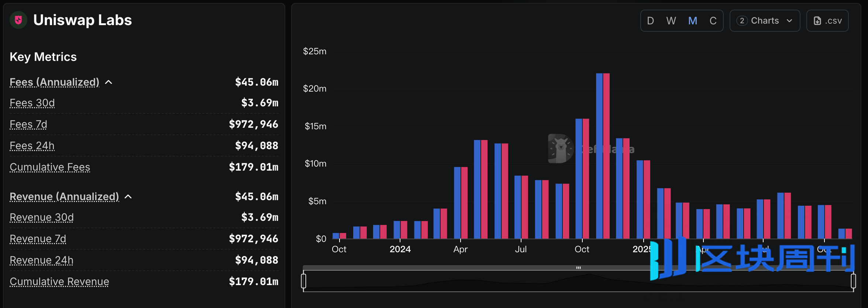The height and width of the screenshot is (308, 868).
Task: Download chart data as .csv
Action: (827, 21)
